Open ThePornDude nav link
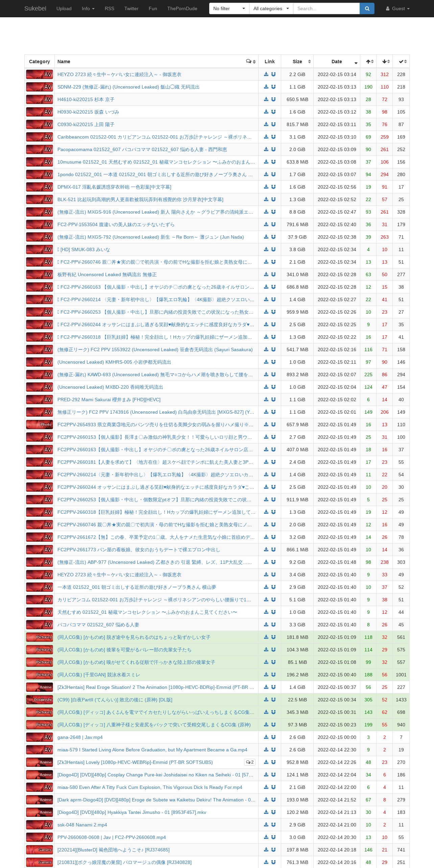The height and width of the screenshot is (868, 434). [x=182, y=8]
